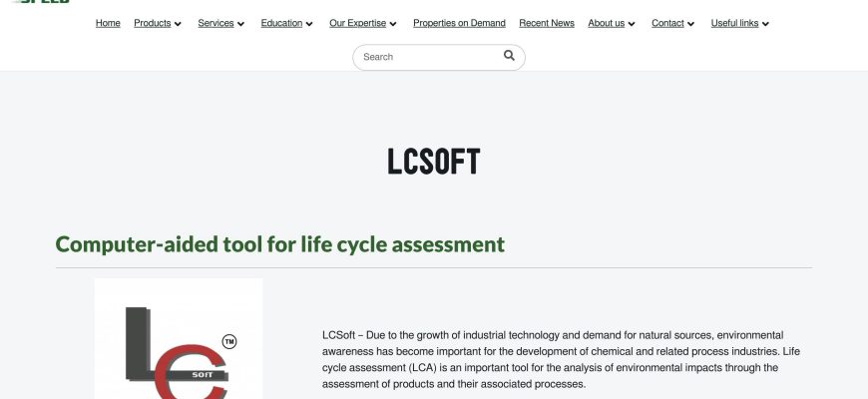Select the Education menu item
Viewport: 868px width, 399px height.
click(281, 23)
